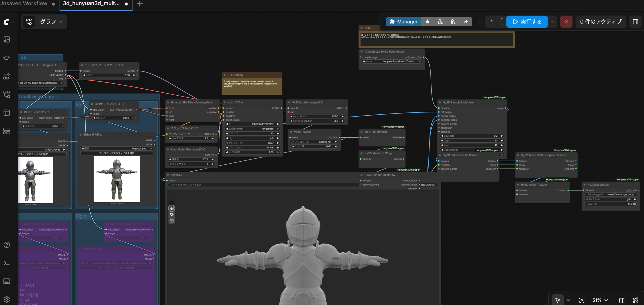Toggle the right side panel icon
The height and width of the screenshot is (305, 644).
pos(635,22)
